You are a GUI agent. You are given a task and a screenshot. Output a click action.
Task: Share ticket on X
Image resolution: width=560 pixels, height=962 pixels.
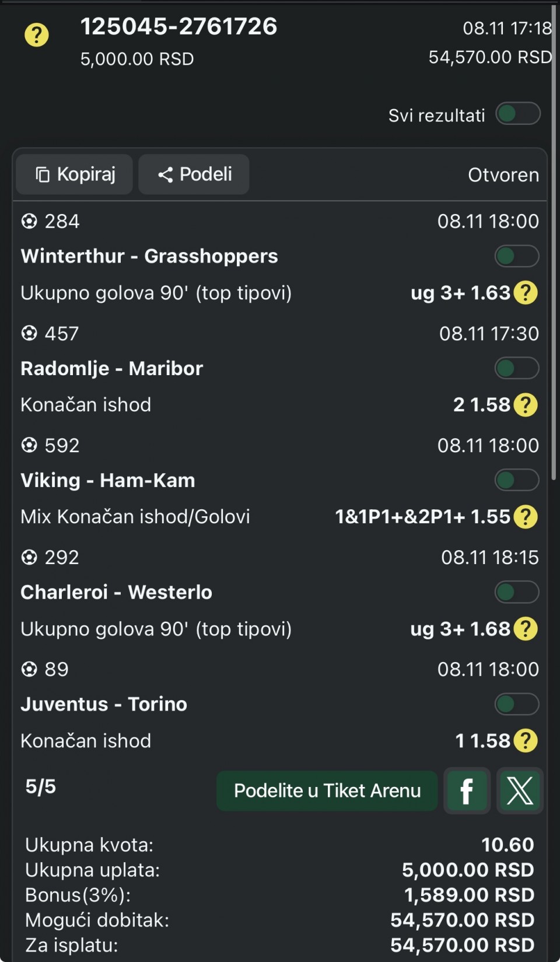(520, 791)
